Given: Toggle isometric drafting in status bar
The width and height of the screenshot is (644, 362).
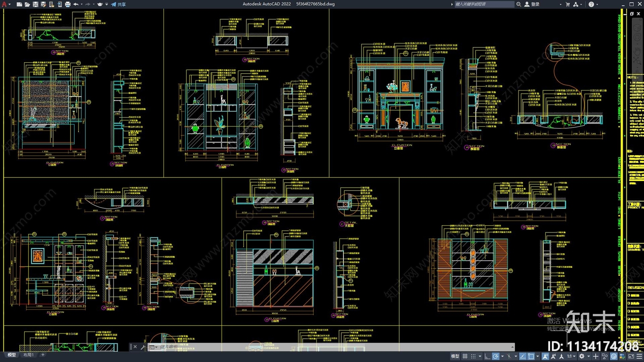Looking at the screenshot, I should coord(509,356).
